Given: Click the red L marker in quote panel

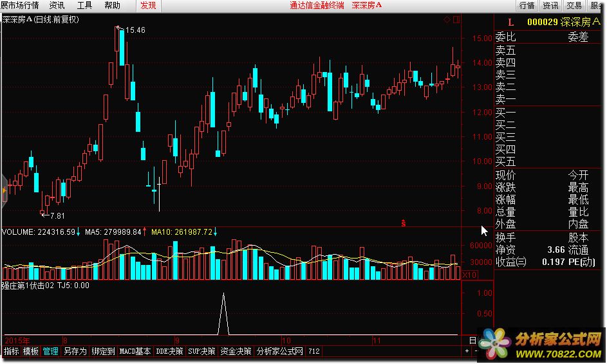Looking at the screenshot, I should [x=510, y=23].
